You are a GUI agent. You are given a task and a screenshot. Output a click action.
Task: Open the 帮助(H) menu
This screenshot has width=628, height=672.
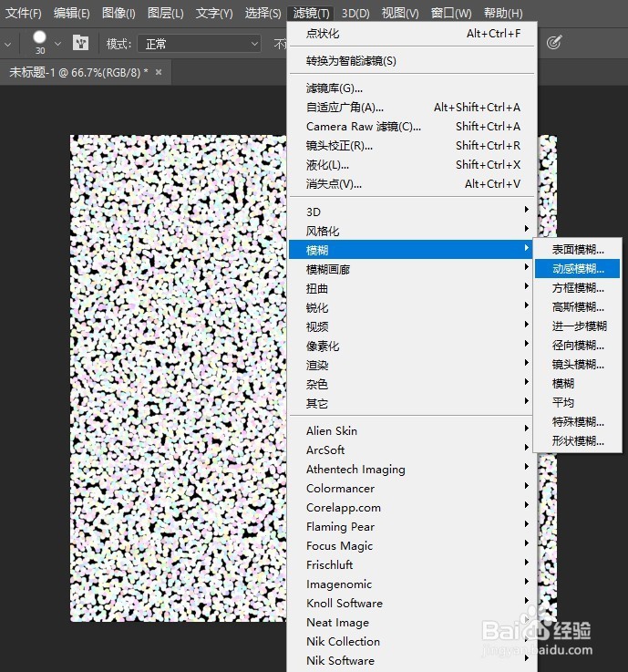click(503, 14)
